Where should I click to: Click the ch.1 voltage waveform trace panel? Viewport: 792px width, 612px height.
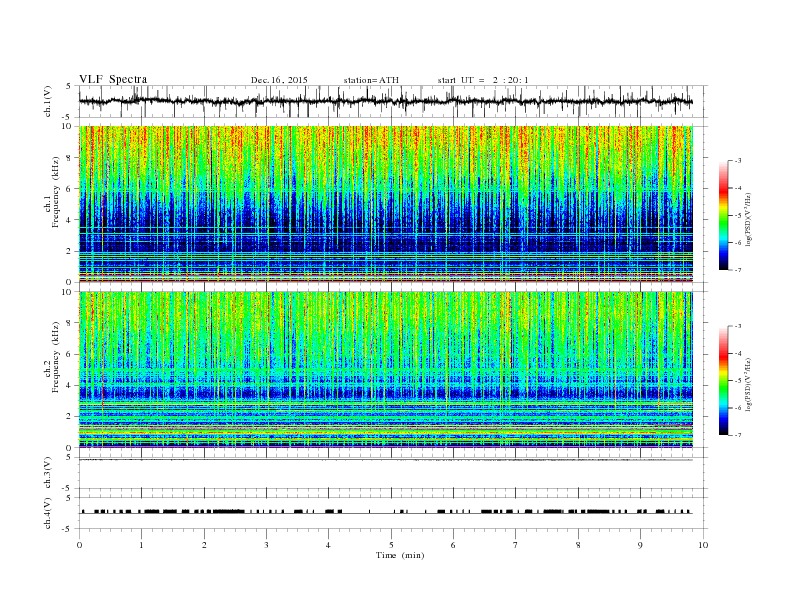393,101
